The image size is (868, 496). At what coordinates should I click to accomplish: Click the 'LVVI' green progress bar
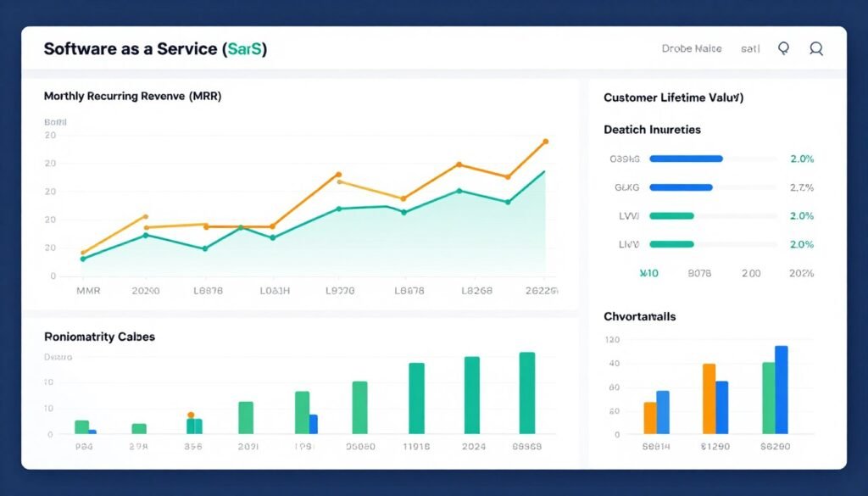click(671, 216)
